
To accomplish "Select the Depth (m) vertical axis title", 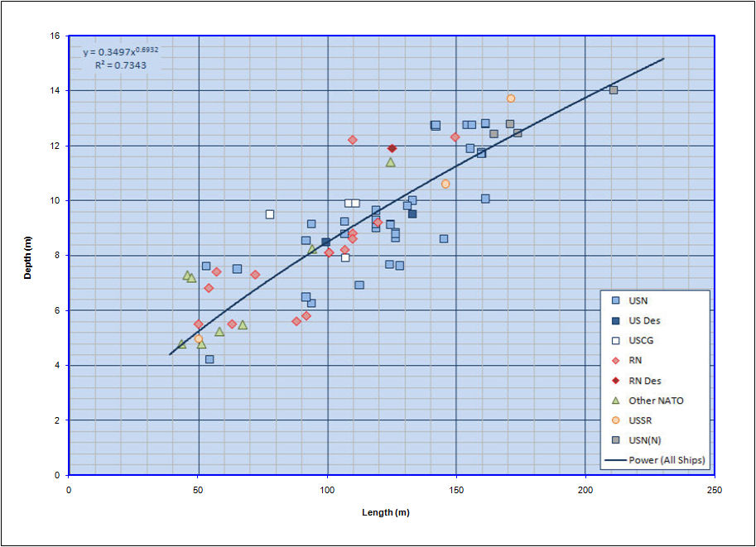I will 27,256.
